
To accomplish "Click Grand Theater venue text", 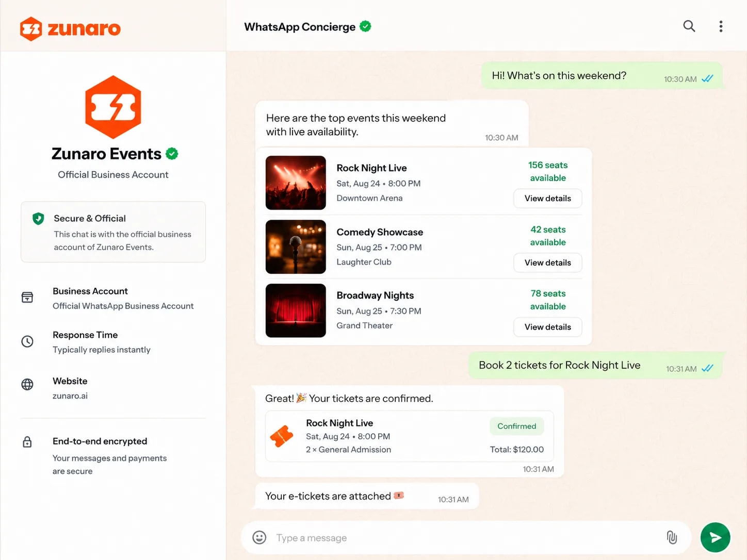I will (364, 325).
